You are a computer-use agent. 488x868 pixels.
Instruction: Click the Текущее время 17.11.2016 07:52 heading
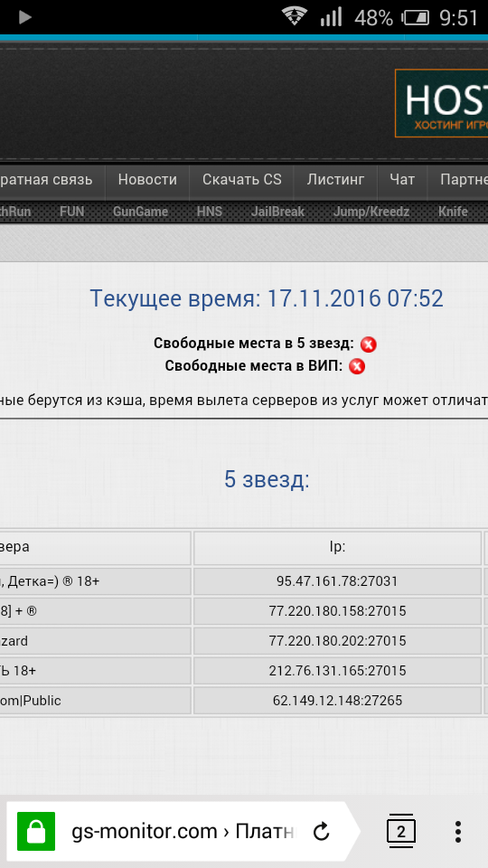[x=267, y=299]
